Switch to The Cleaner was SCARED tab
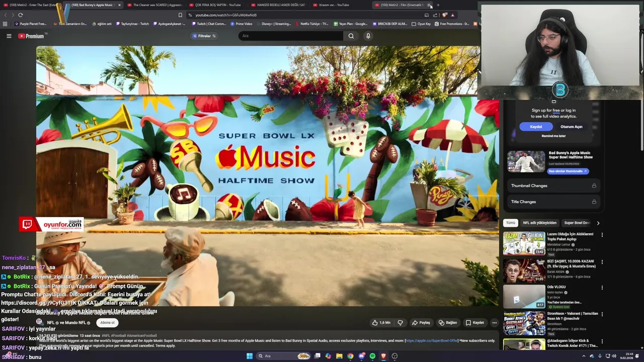This screenshot has height=362, width=644. (x=154, y=5)
